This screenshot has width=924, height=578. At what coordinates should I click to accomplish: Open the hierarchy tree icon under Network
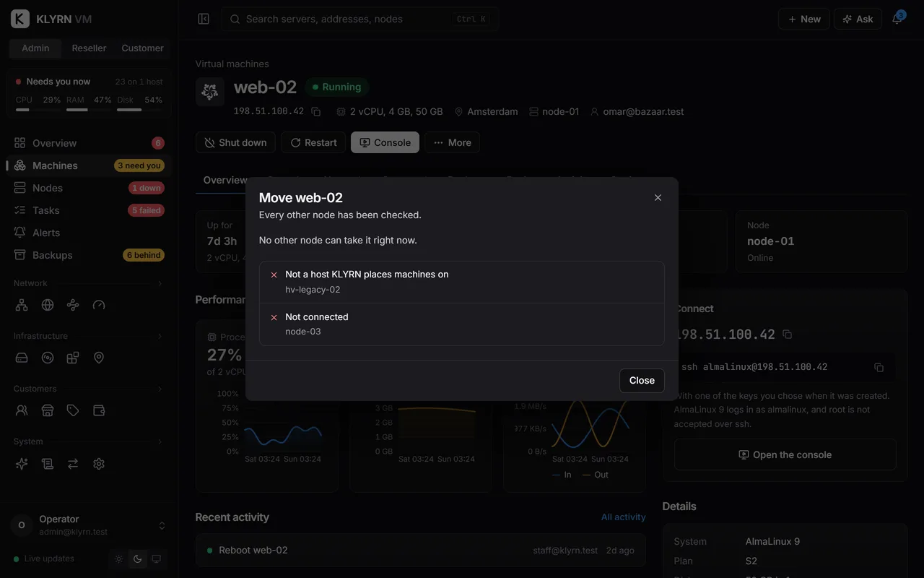[x=22, y=305]
